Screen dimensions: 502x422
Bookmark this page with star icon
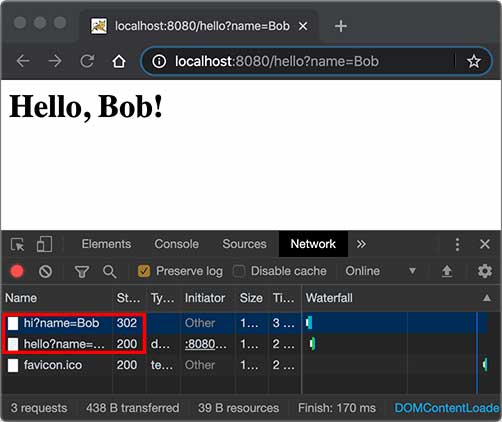pyautogui.click(x=474, y=62)
